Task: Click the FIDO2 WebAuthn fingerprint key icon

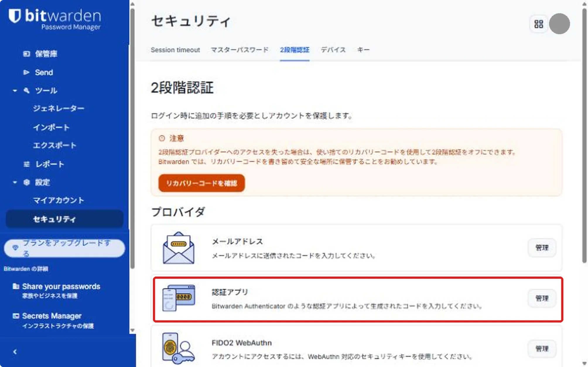Action: (178, 348)
